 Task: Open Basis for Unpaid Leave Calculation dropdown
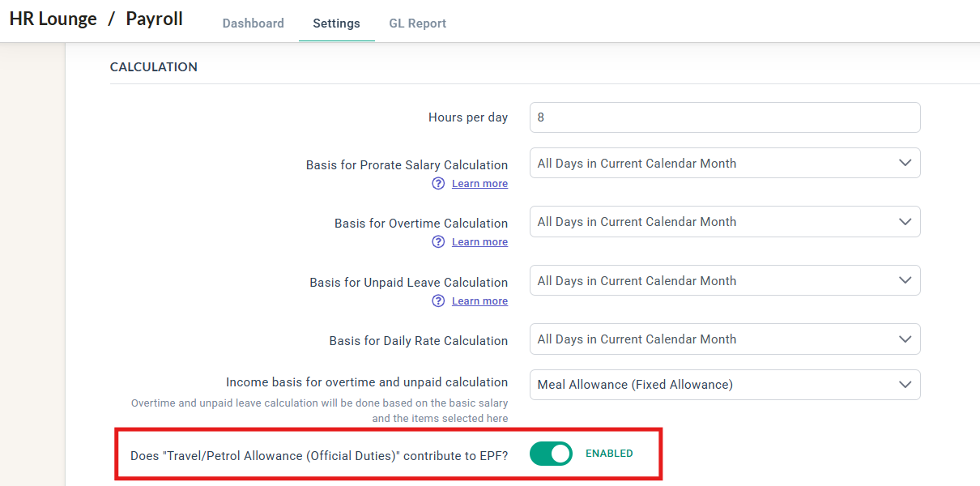click(x=725, y=281)
